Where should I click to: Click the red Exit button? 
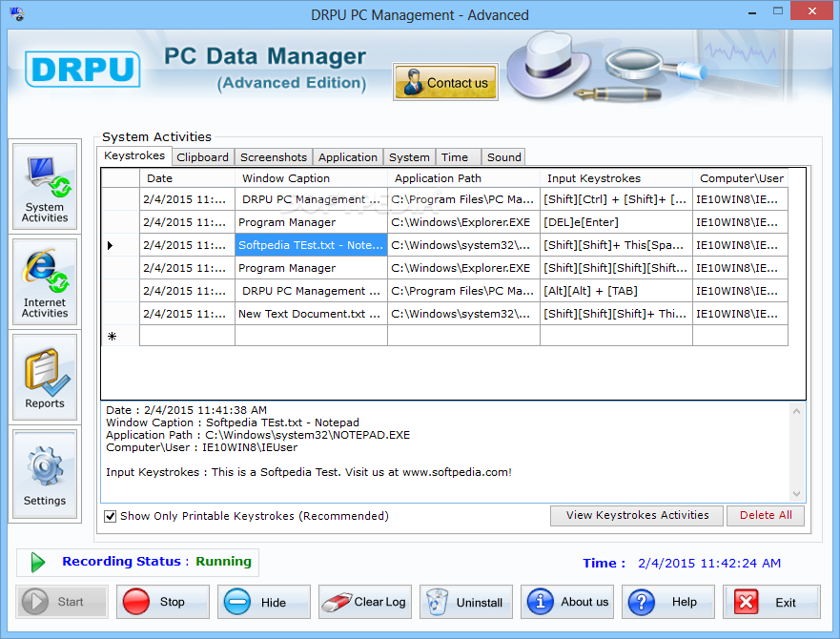772,602
